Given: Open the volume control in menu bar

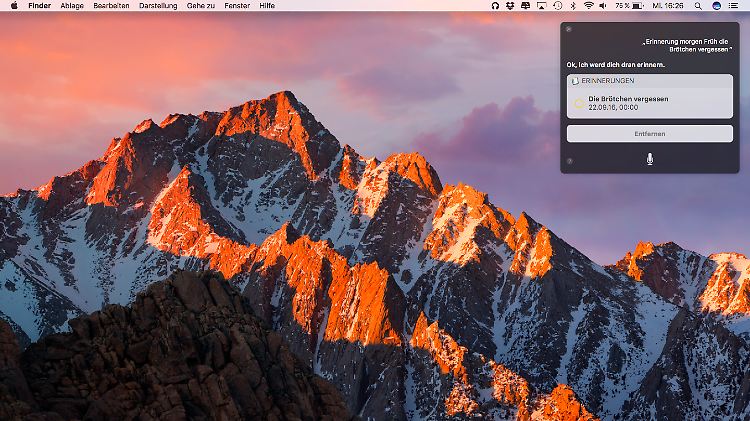Looking at the screenshot, I should click(x=603, y=6).
